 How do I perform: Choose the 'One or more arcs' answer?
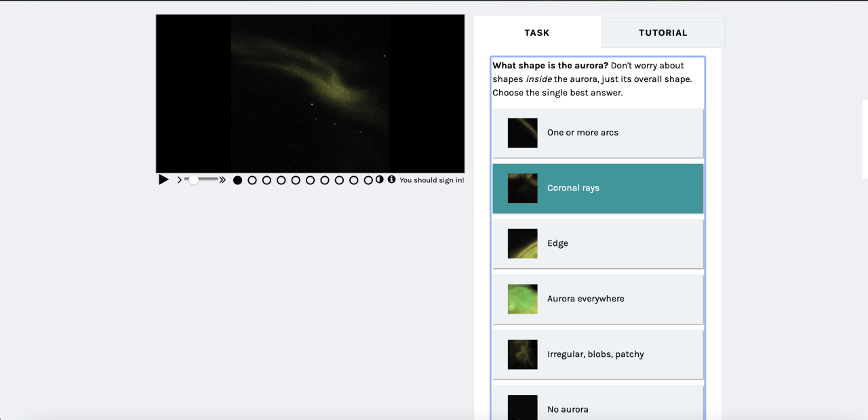click(598, 133)
